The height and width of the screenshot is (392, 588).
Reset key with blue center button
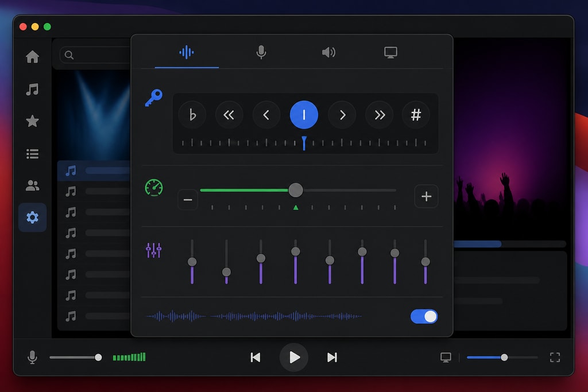304,115
